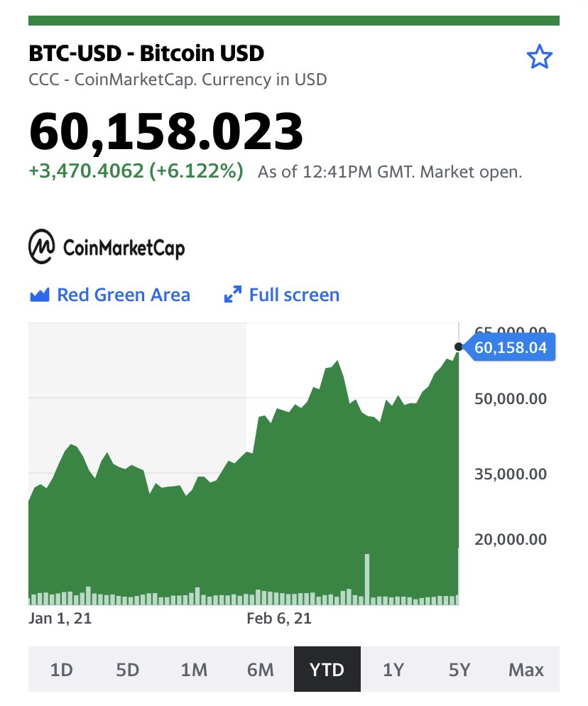
Task: Show the 1Y price chart
Action: pos(393,669)
